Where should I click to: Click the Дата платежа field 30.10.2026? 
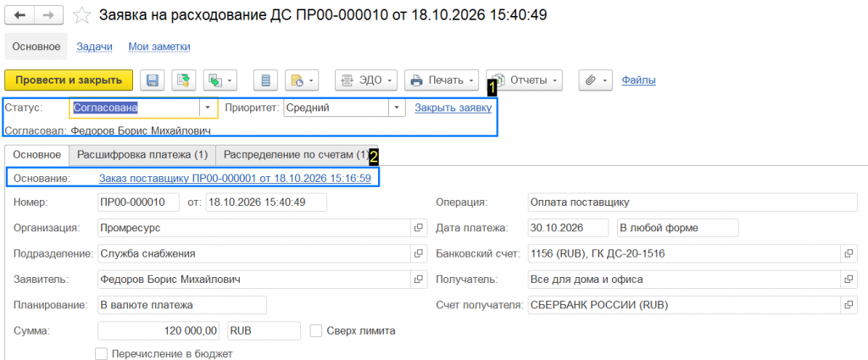tap(569, 227)
